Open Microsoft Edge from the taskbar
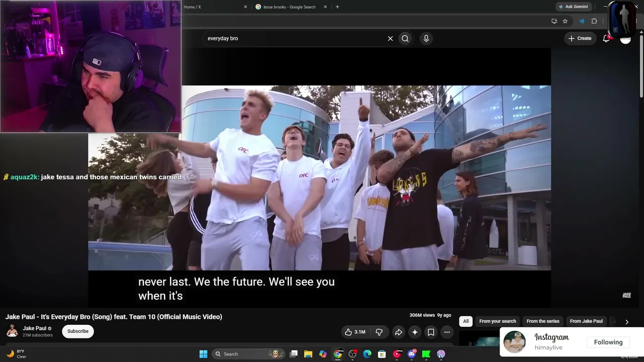The width and height of the screenshot is (644, 362). 367,354
